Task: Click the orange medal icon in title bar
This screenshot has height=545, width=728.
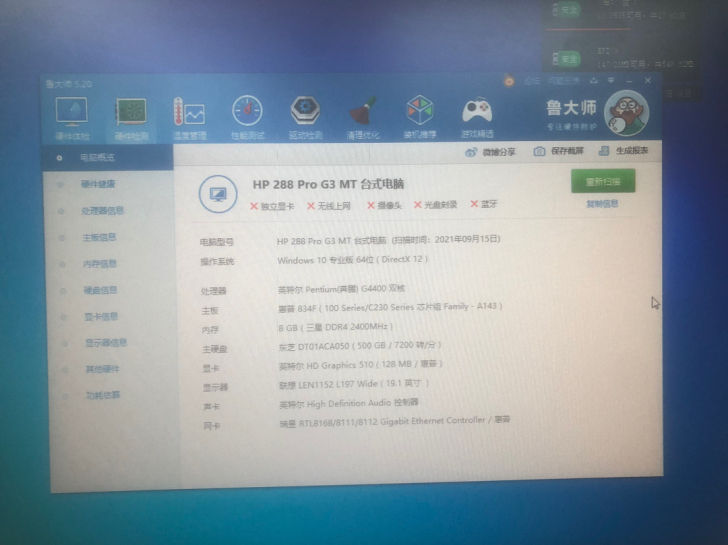Action: pos(509,81)
